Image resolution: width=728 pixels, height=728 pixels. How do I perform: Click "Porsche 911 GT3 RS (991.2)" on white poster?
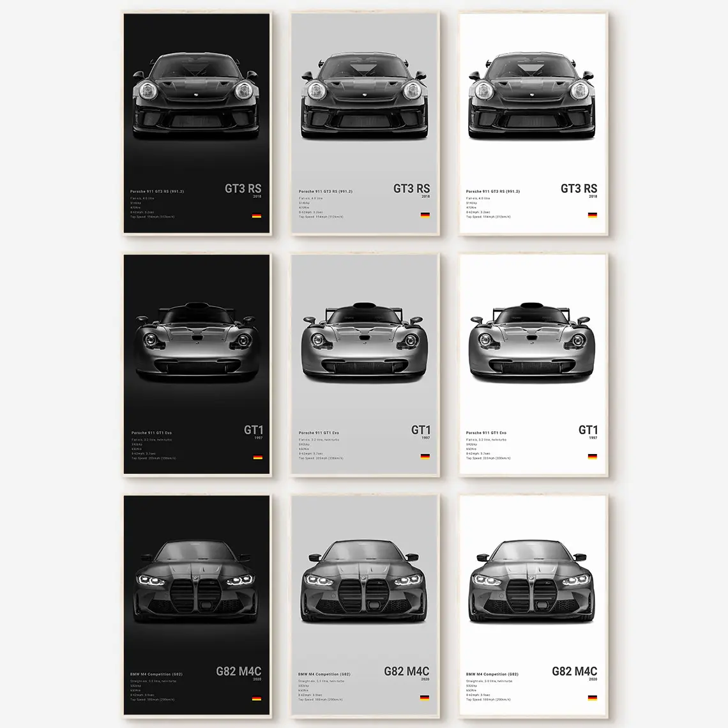tap(493, 192)
